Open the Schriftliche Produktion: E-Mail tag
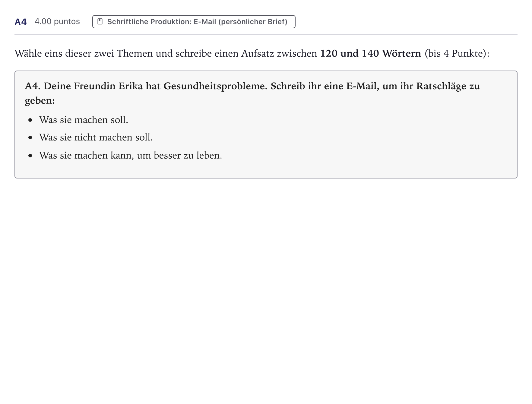This screenshot has height=404, width=532. (194, 22)
